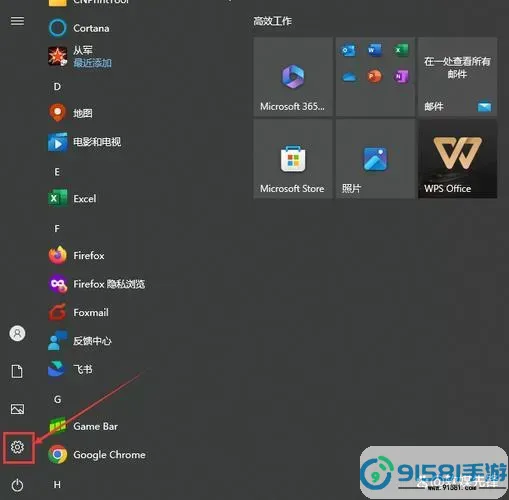Jump via the letter F header
Viewport: 509px width, 500px height.
click(57, 229)
